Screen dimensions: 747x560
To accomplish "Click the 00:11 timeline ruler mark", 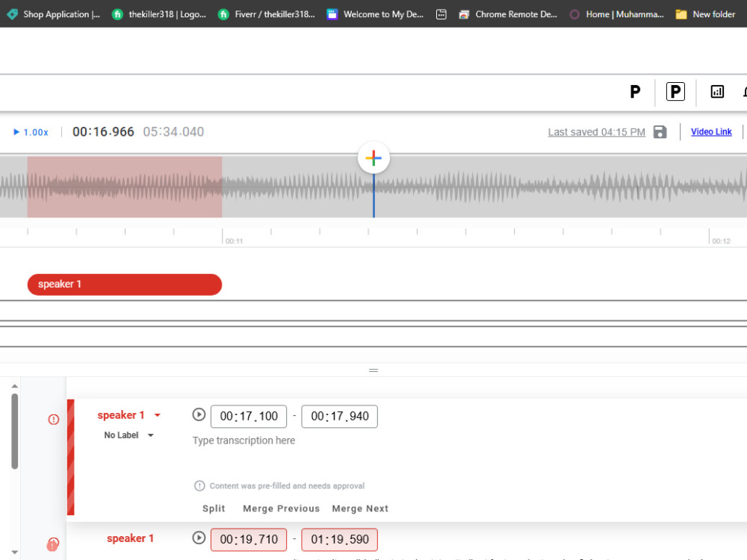I will (x=234, y=241).
